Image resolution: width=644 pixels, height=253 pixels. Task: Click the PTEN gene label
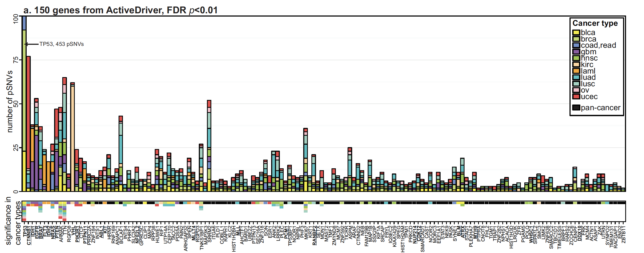57,232
